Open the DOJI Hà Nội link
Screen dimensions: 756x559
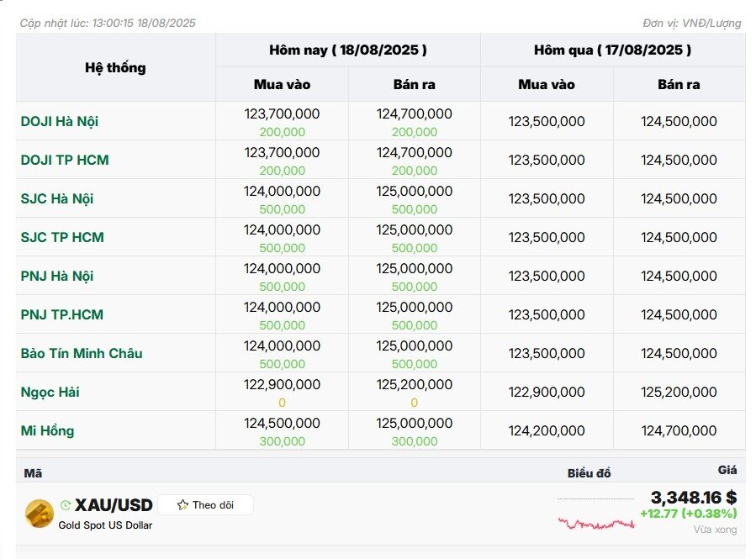click(x=60, y=121)
